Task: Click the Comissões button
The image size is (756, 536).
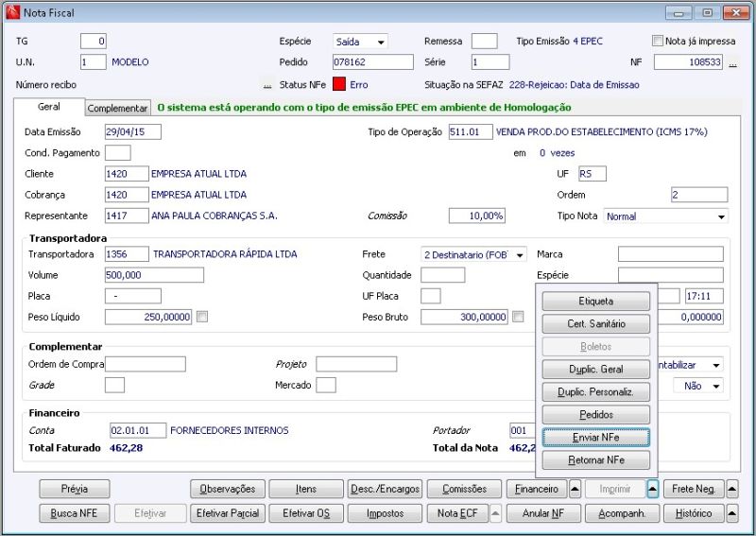Action: pyautogui.click(x=464, y=489)
